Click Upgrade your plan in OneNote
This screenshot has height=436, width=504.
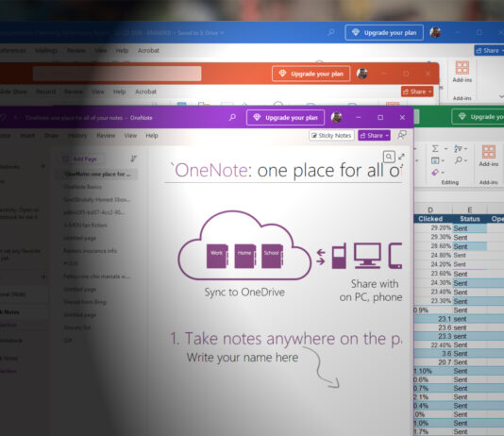(x=285, y=118)
